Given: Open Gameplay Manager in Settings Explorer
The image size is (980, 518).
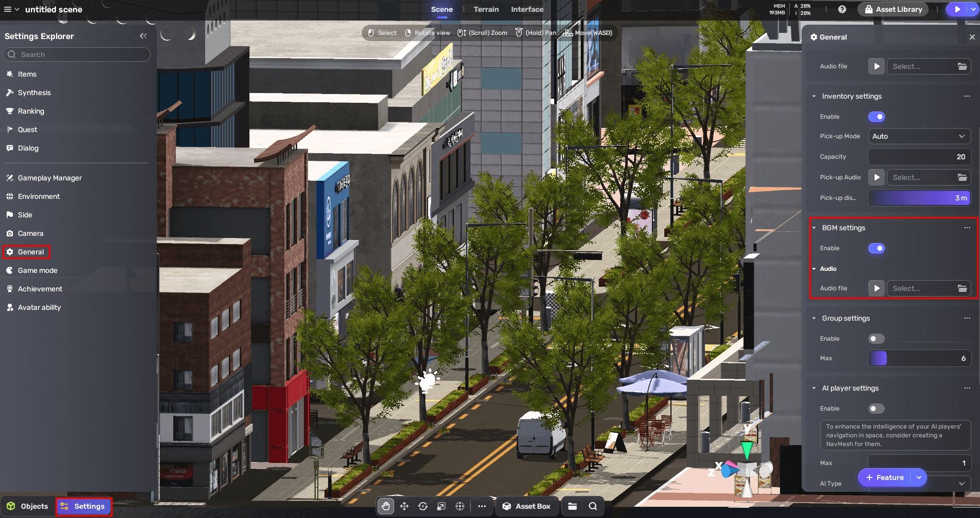Looking at the screenshot, I should click(x=49, y=178).
